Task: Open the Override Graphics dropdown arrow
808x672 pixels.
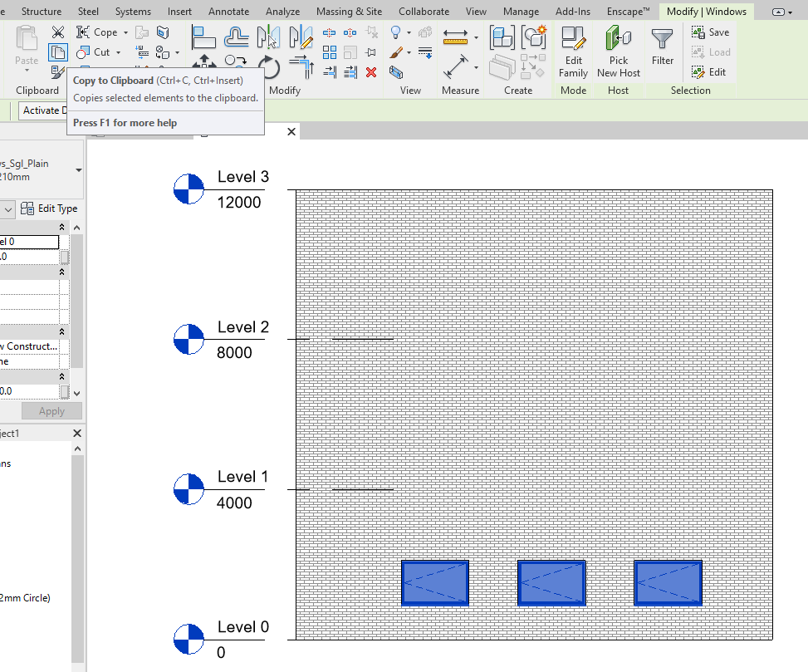Action: [x=409, y=52]
